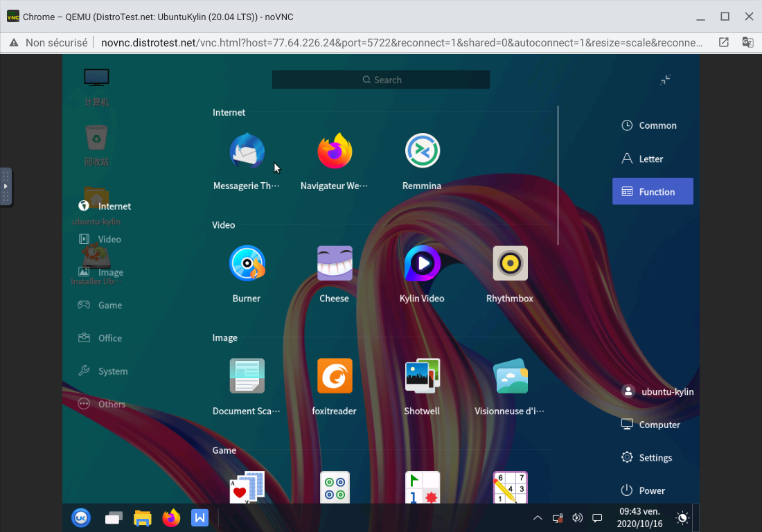Launch Firefox from the taskbar
Screen dimensions: 762x532
tap(171, 518)
